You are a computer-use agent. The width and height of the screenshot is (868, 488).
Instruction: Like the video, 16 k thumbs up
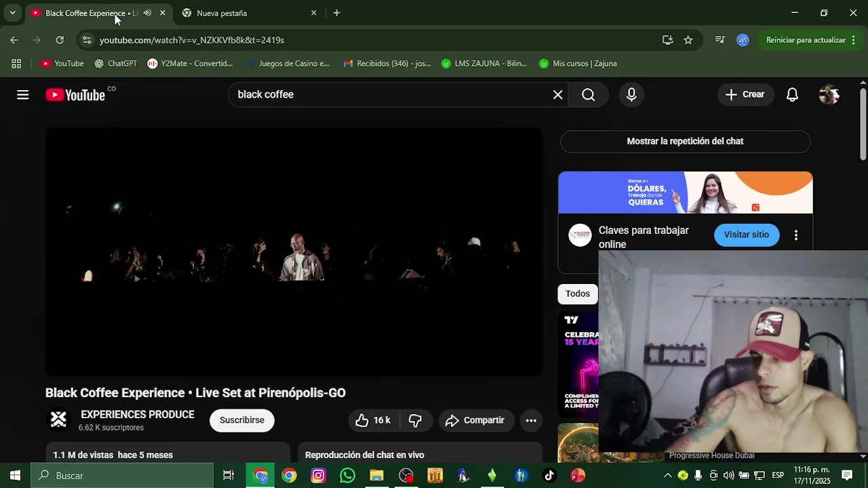click(x=374, y=420)
